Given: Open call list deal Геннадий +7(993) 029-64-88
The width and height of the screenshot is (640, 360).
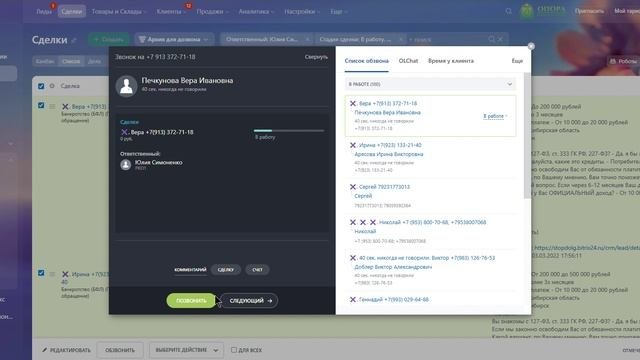Looking at the screenshot, I should (x=393, y=300).
